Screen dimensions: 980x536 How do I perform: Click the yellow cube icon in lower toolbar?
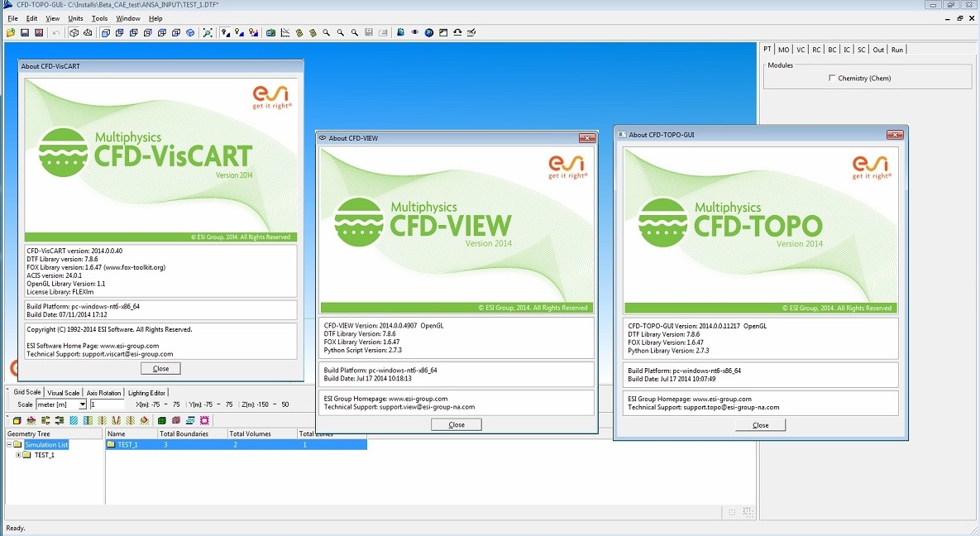[x=17, y=420]
